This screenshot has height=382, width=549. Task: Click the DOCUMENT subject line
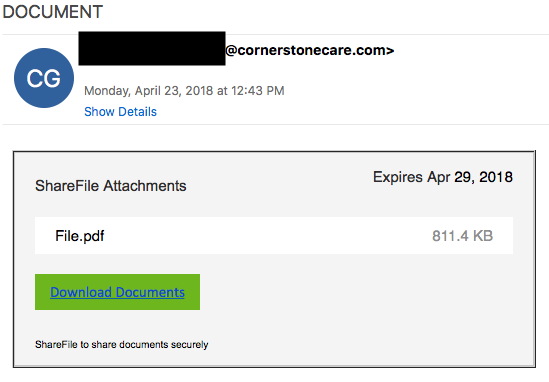[x=53, y=12]
